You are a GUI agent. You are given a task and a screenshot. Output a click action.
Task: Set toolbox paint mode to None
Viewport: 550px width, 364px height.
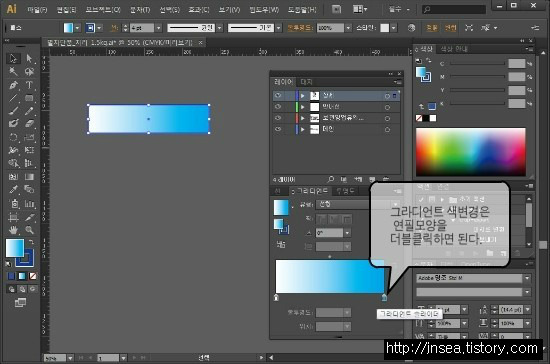pos(33,276)
